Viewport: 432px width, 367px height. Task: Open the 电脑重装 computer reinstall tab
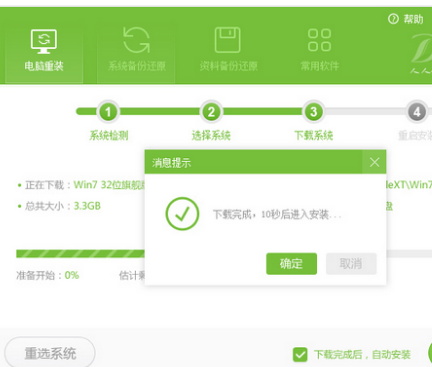(x=44, y=51)
